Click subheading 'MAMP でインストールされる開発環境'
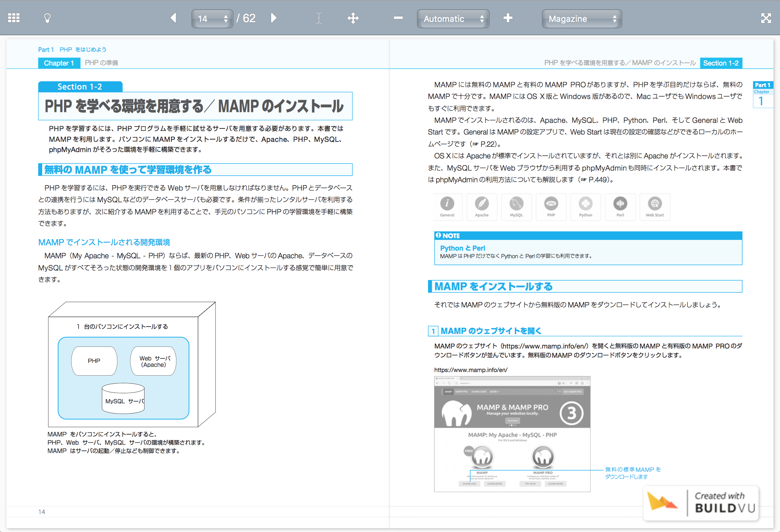The height and width of the screenshot is (532, 780). [104, 242]
